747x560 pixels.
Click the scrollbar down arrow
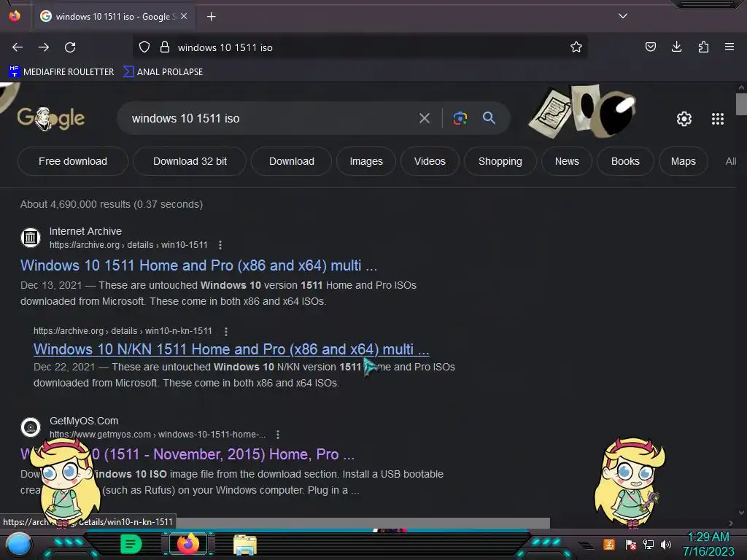[741, 513]
